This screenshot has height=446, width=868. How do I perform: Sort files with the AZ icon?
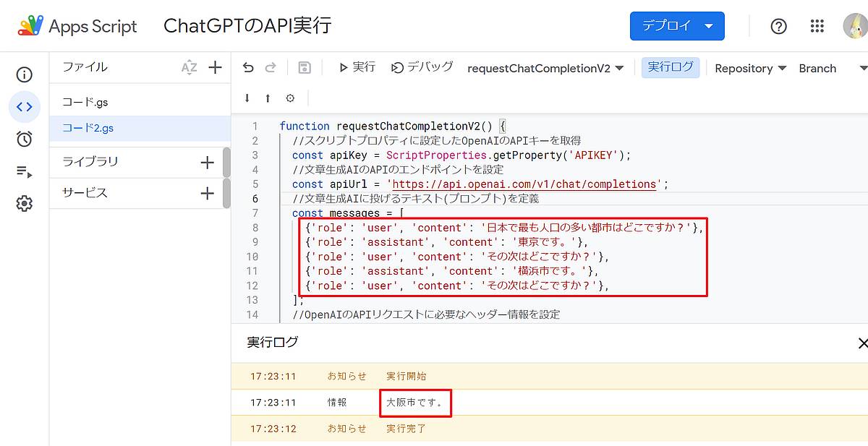pos(189,67)
